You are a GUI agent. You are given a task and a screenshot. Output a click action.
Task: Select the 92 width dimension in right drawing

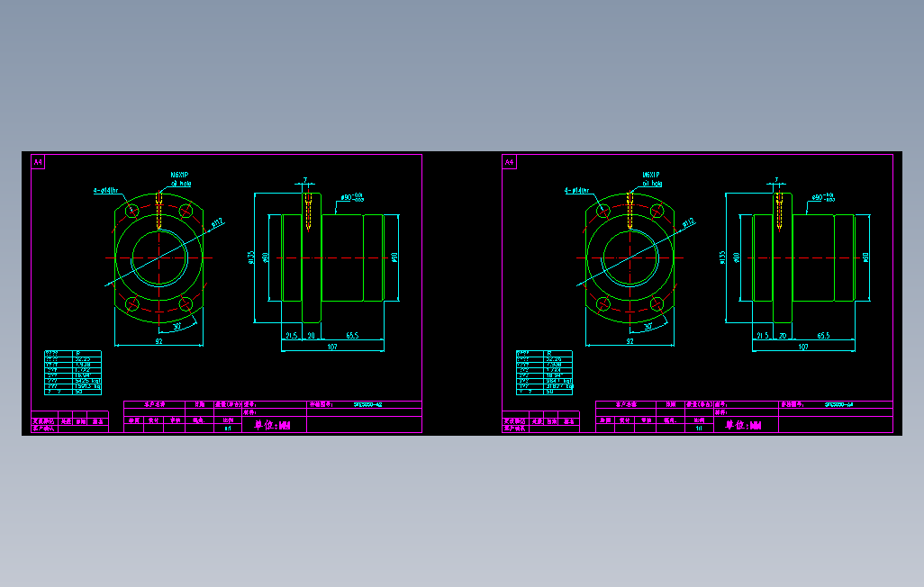(x=630, y=341)
